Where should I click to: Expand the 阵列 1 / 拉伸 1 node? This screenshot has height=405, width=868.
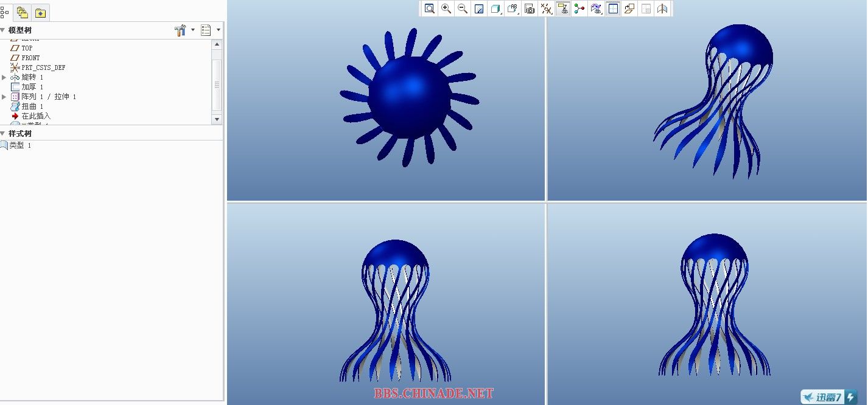point(4,97)
